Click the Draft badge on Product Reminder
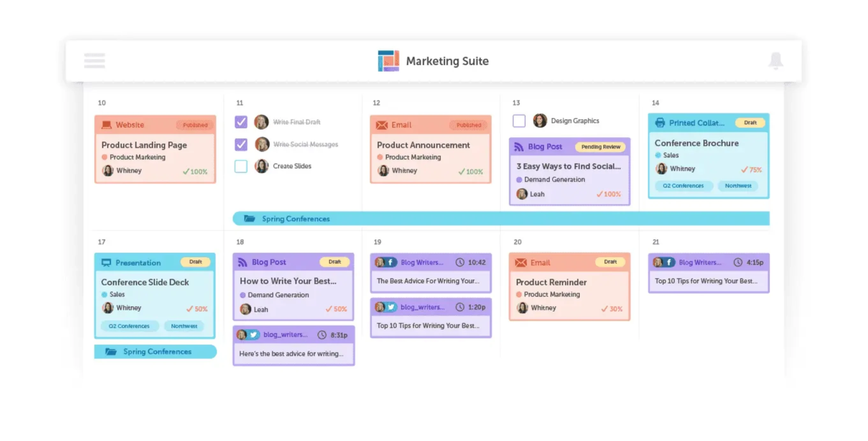The width and height of the screenshot is (868, 441). coord(610,262)
